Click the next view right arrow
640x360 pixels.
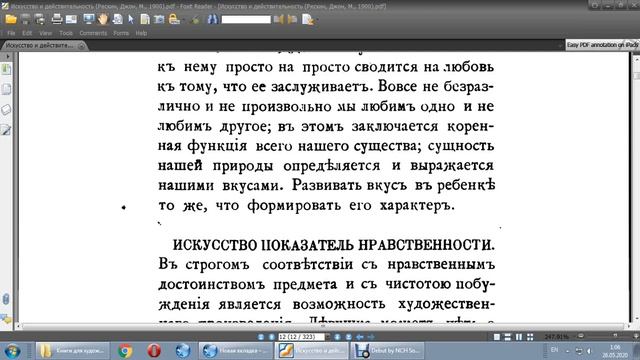click(x=371, y=337)
